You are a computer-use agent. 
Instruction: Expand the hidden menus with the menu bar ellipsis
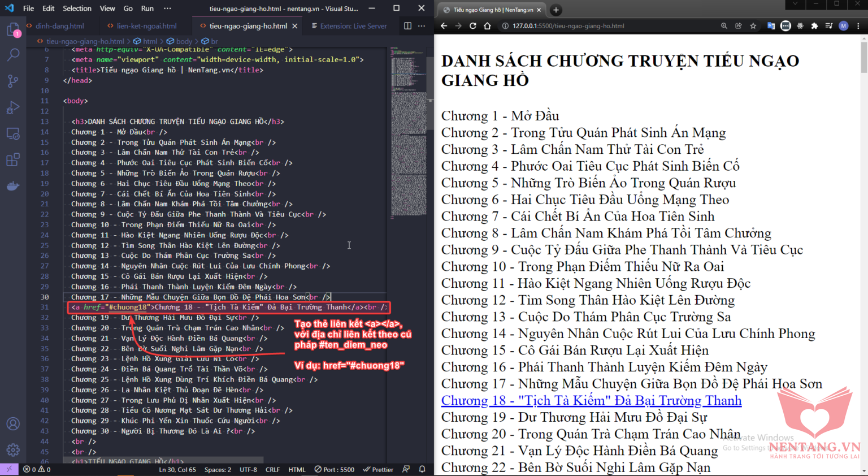click(167, 8)
